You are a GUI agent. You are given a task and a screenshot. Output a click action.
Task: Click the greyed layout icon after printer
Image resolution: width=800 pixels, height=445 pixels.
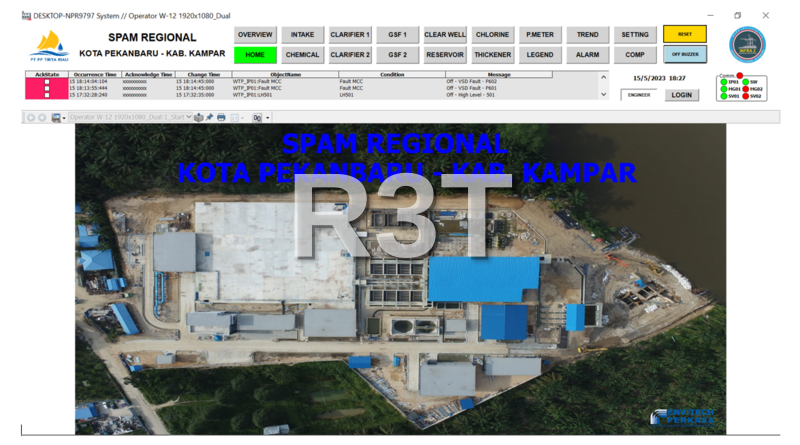tap(235, 117)
